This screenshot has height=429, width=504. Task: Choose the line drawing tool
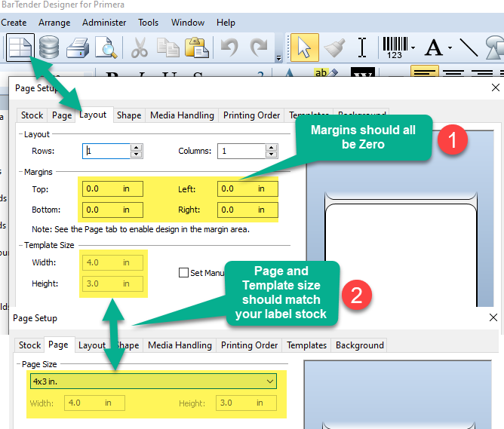469,48
